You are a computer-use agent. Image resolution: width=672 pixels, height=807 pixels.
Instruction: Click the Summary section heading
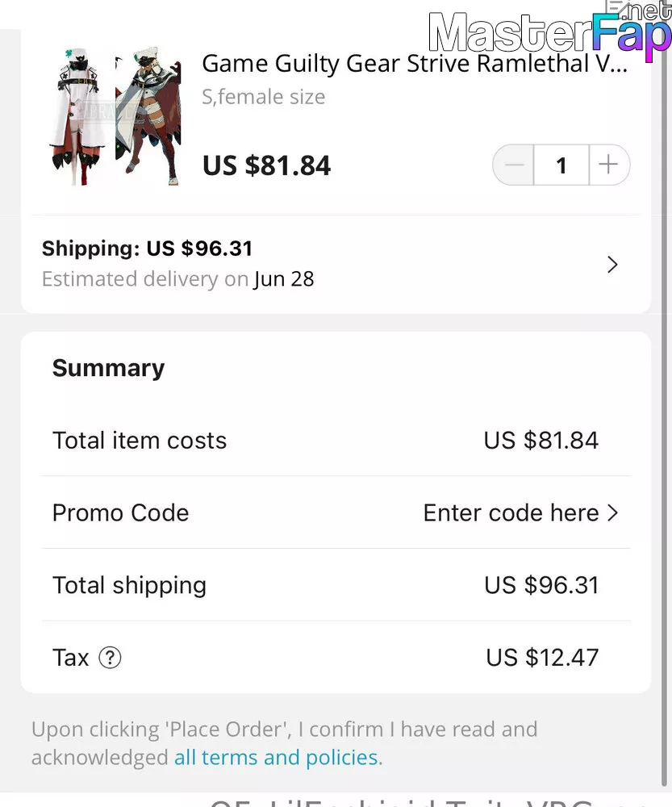(x=109, y=369)
